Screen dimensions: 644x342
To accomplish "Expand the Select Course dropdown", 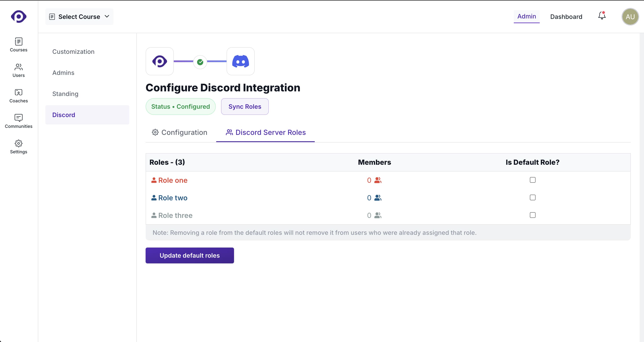I will click(x=79, y=17).
